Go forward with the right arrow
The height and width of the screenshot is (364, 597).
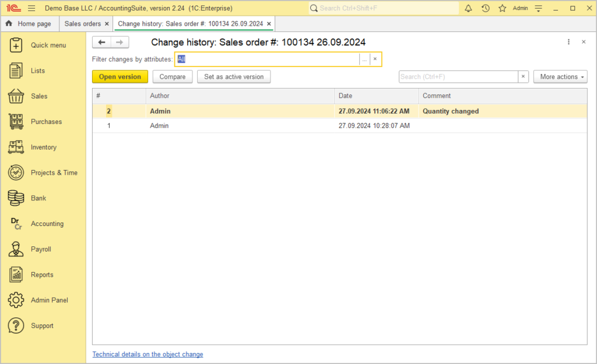tap(120, 42)
